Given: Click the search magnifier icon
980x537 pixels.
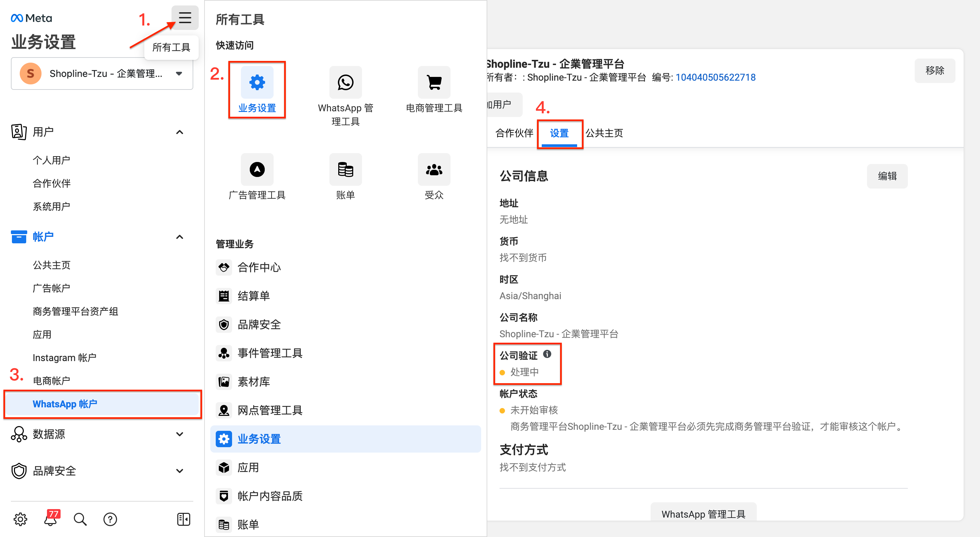Looking at the screenshot, I should pyautogui.click(x=80, y=519).
